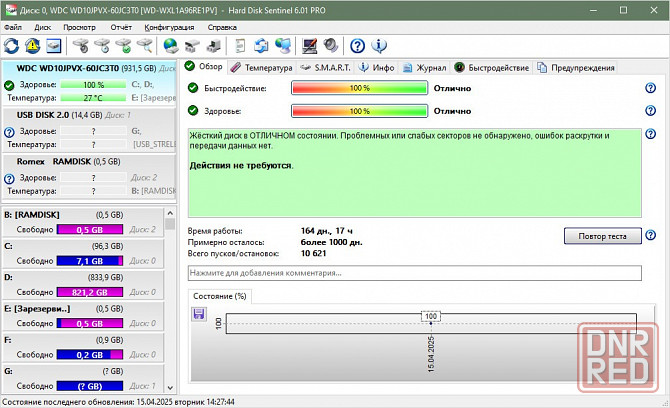The height and width of the screenshot is (408, 670).
Task: Select the Состояние (%) chart tab
Action: tap(220, 296)
